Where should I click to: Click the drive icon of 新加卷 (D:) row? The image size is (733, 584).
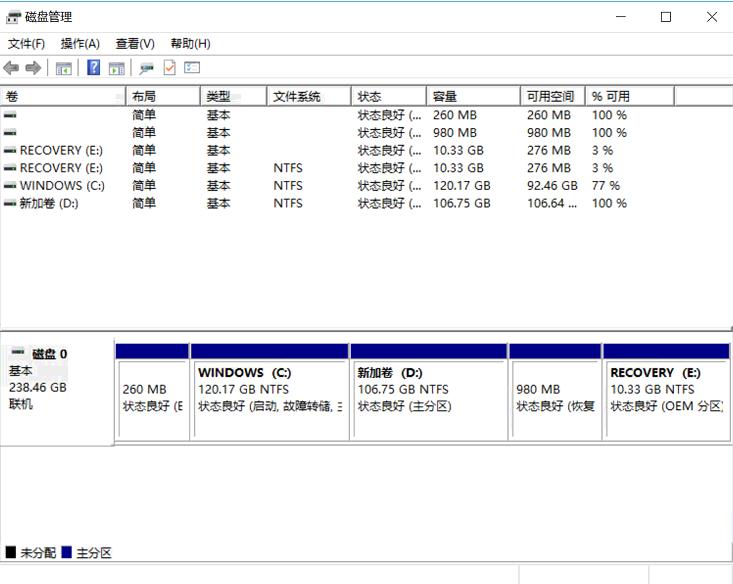coord(10,203)
